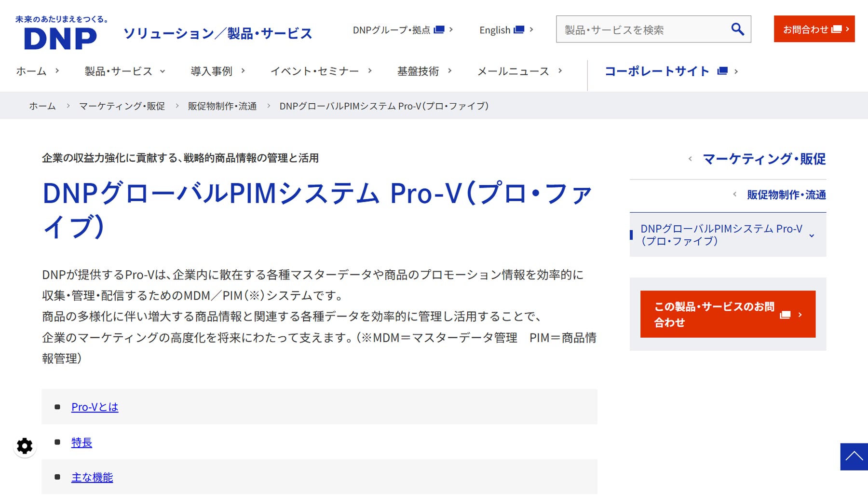This screenshot has height=497, width=868.
Task: Jump to Pro-Vとは anchor link
Action: pos(95,407)
